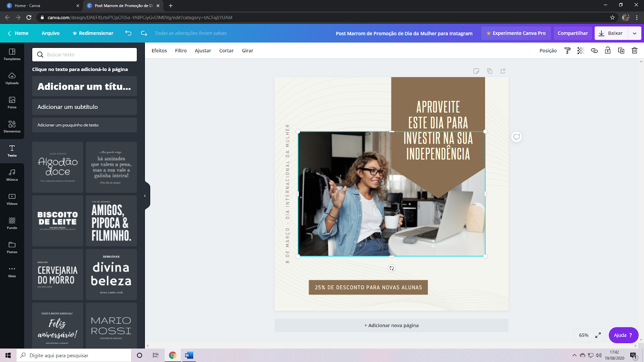The height and width of the screenshot is (362, 644).
Task: Click the Redimensionar menu item
Action: [x=93, y=33]
